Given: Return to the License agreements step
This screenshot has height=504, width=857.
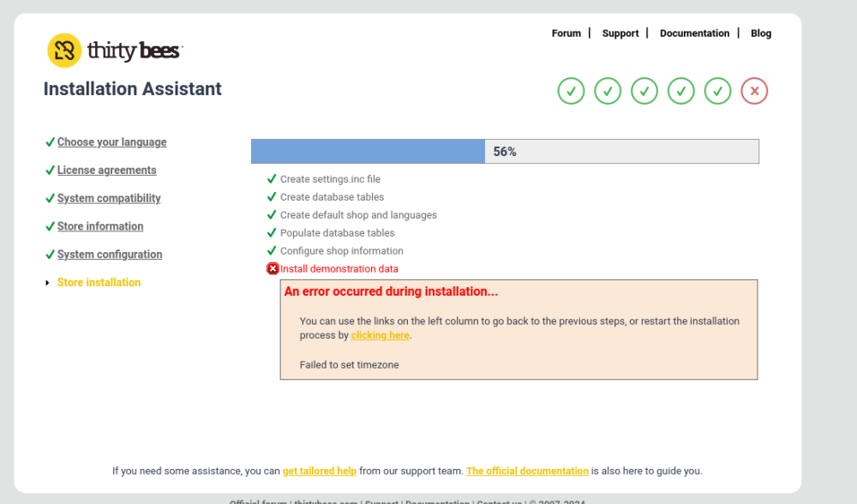Looking at the screenshot, I should pos(106,171).
